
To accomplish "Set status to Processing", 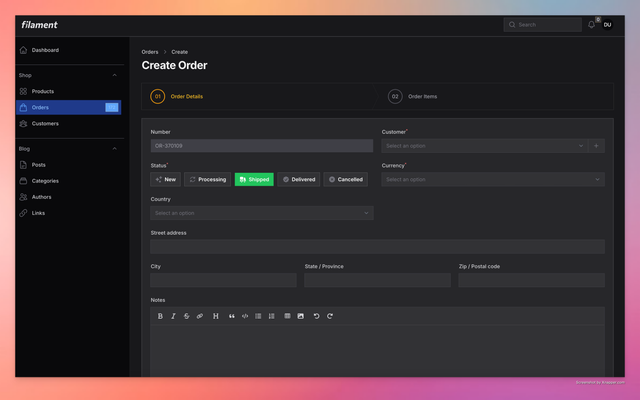I will 207,180.
